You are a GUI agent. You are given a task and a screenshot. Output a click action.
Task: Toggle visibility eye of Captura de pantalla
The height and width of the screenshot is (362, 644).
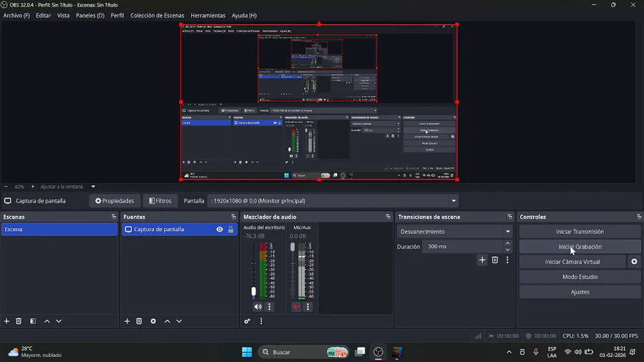pyautogui.click(x=220, y=230)
